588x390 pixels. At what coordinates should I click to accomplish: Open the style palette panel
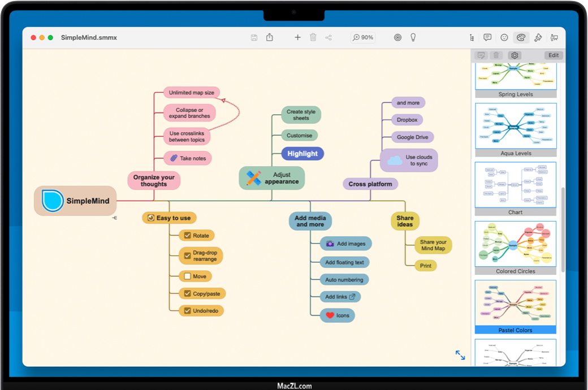(521, 37)
